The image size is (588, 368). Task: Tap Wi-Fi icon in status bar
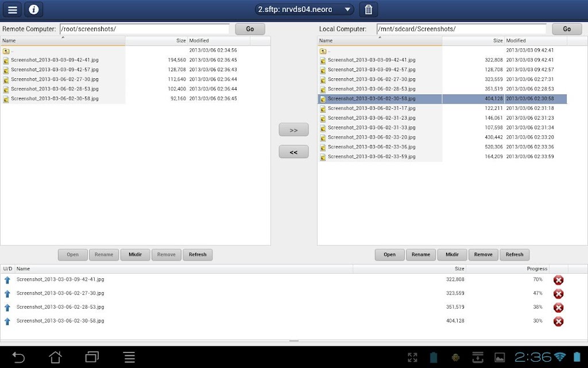point(560,356)
